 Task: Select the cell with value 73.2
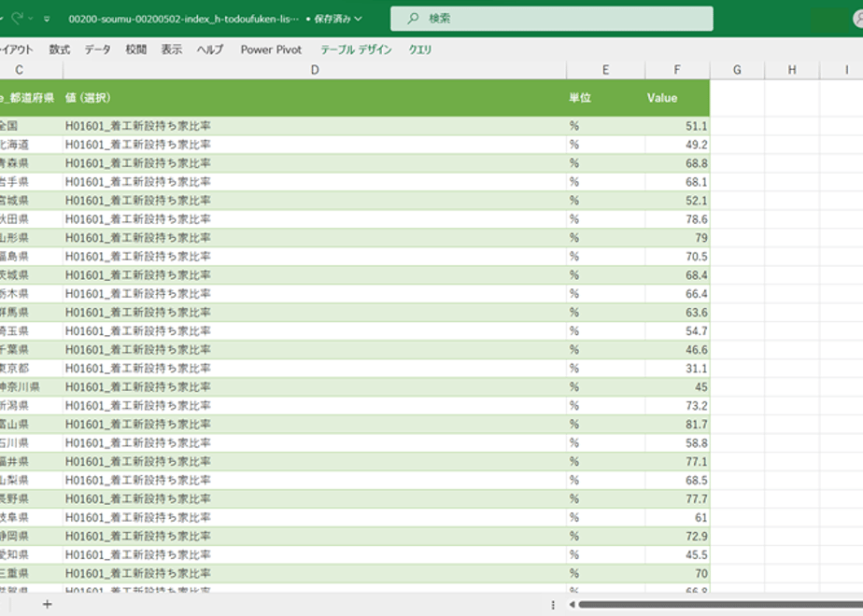pos(677,406)
